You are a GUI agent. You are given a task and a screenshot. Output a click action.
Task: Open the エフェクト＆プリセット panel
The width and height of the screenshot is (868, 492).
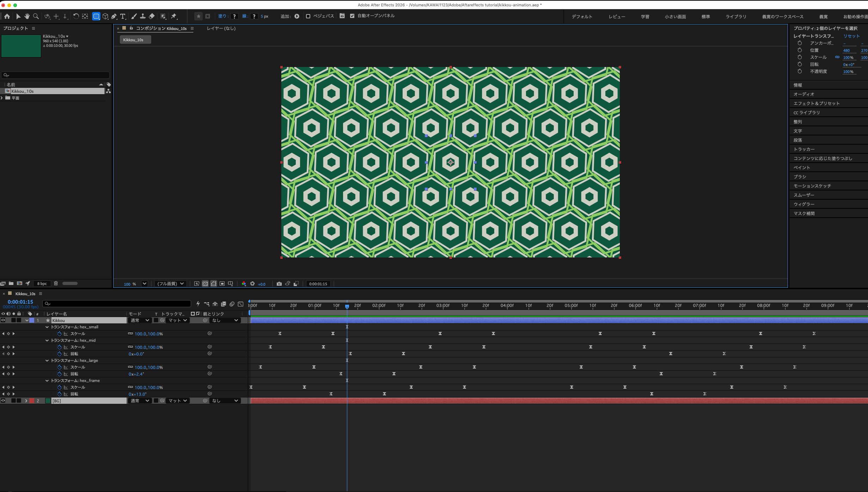click(x=816, y=103)
